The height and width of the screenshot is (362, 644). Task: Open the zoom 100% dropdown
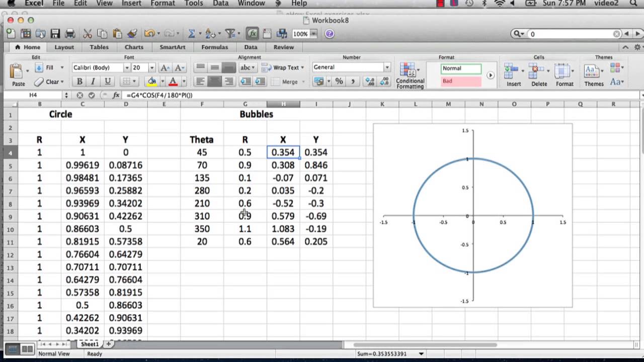313,34
